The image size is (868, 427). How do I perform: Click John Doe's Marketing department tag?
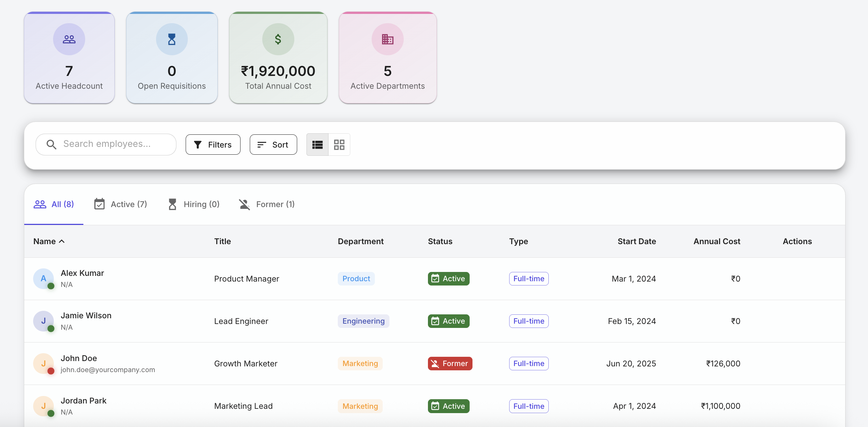[360, 364]
